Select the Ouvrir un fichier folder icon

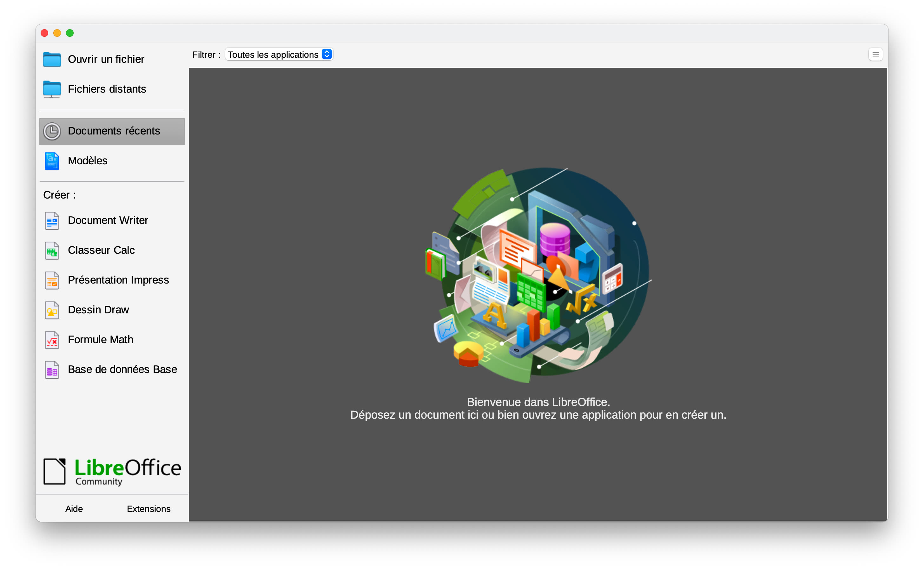tap(52, 59)
